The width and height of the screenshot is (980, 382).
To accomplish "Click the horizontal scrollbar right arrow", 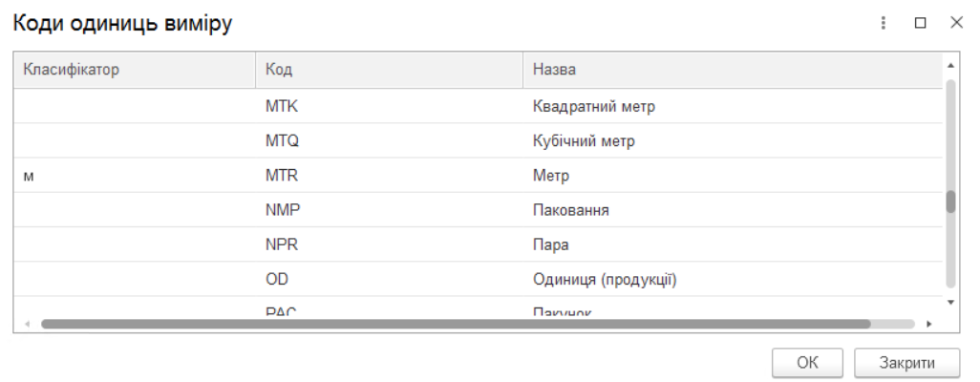I will coord(929,324).
